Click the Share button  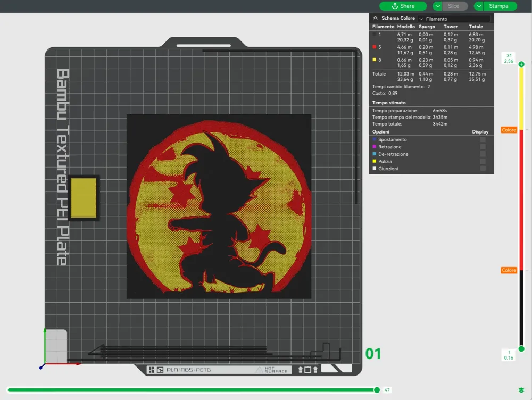click(x=403, y=6)
